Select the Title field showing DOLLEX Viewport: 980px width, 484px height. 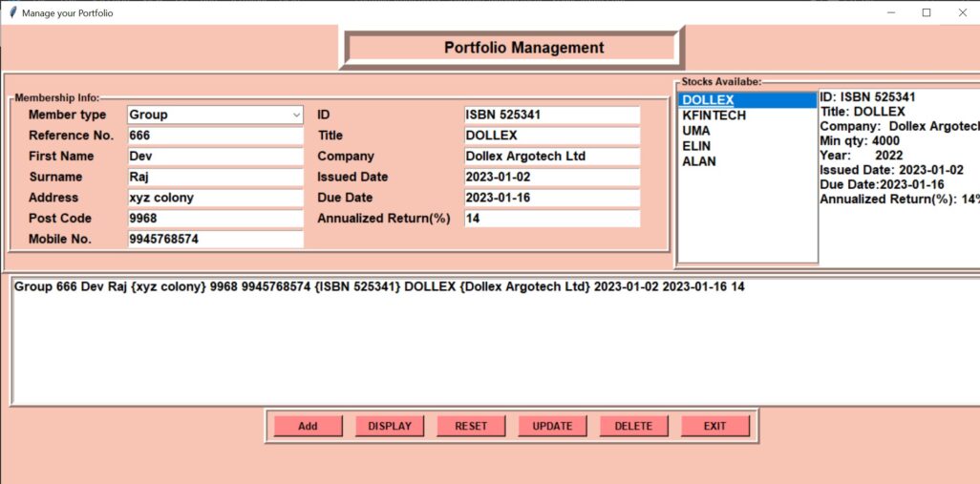tap(552, 136)
